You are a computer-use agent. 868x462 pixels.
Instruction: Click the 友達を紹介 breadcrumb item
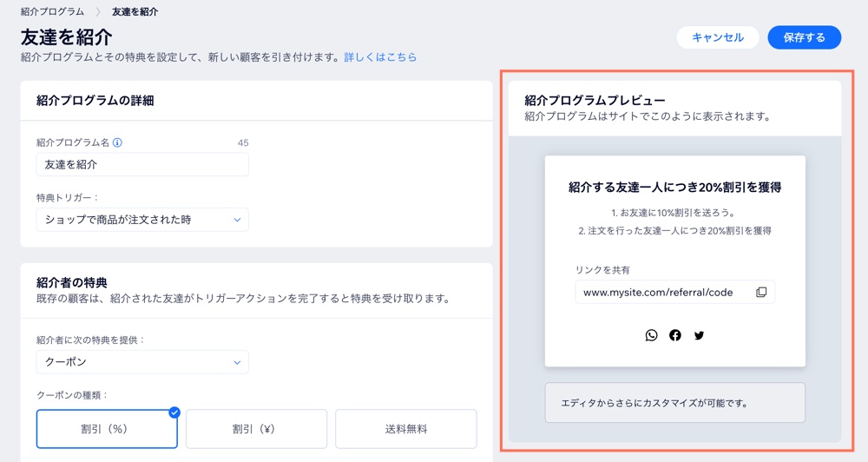(x=135, y=11)
